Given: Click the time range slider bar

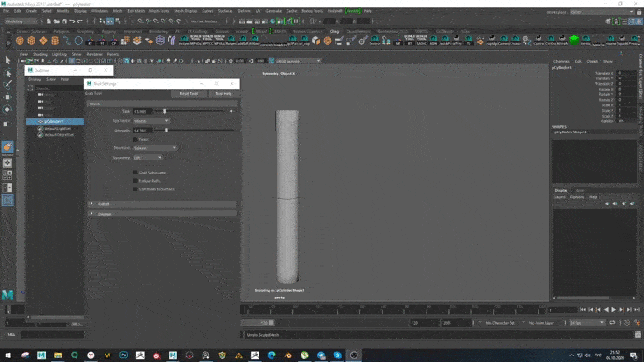Looking at the screenshot, I should (x=258, y=323).
